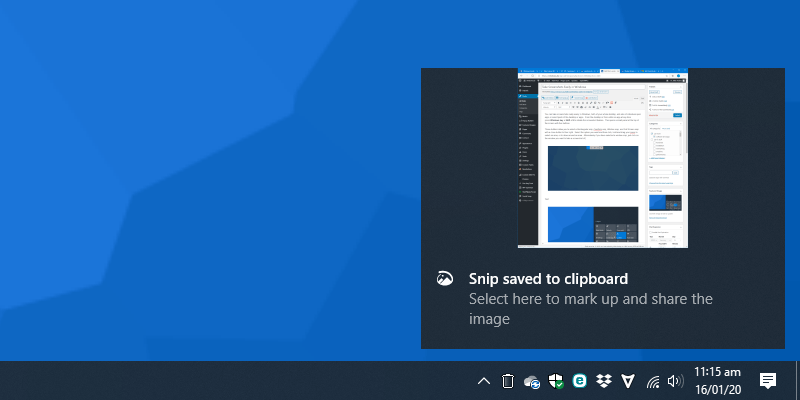Screen dimensions: 800x400
Task: Click the Snip & Sketch notification icon
Action: click(446, 279)
